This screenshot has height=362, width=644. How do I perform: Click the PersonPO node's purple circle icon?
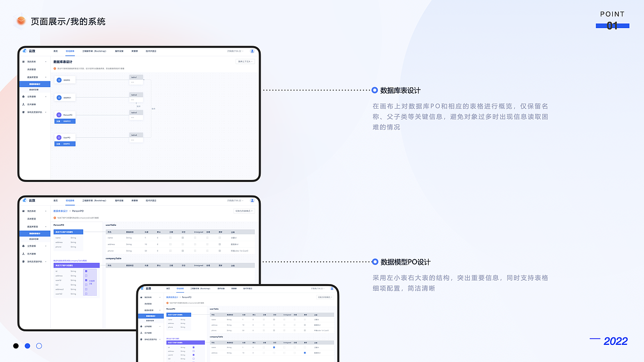pyautogui.click(x=59, y=115)
